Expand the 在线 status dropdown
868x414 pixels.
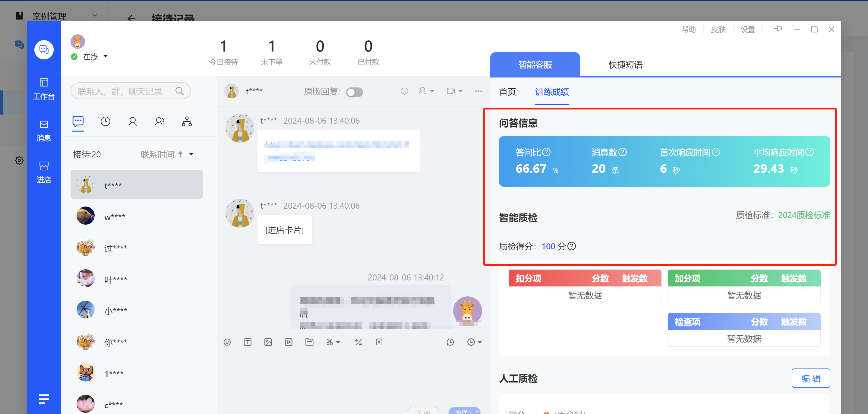pyautogui.click(x=106, y=56)
